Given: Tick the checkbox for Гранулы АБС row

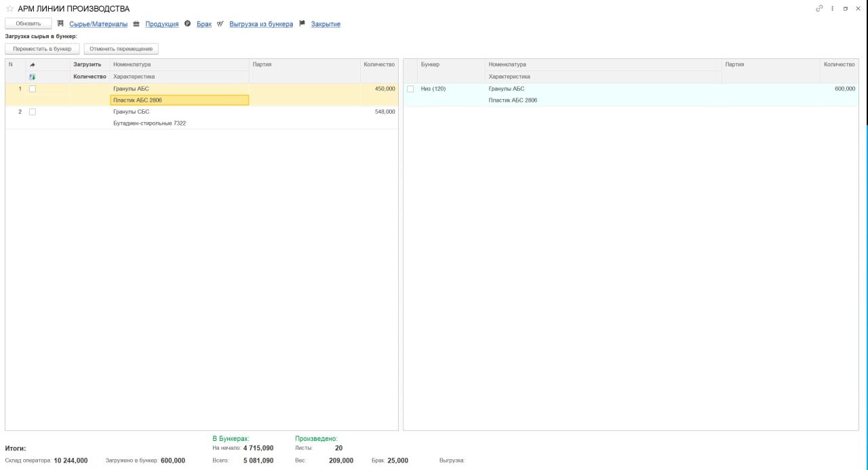Looking at the screenshot, I should (x=32, y=89).
